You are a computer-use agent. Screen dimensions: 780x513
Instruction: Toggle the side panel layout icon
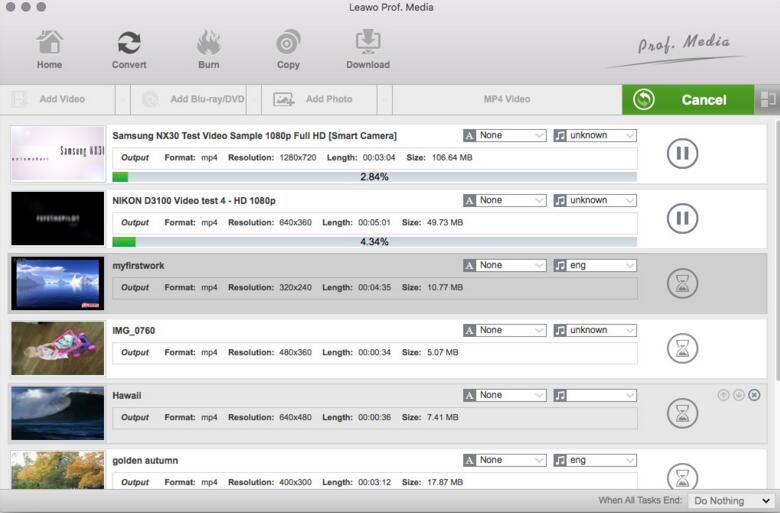(768, 100)
